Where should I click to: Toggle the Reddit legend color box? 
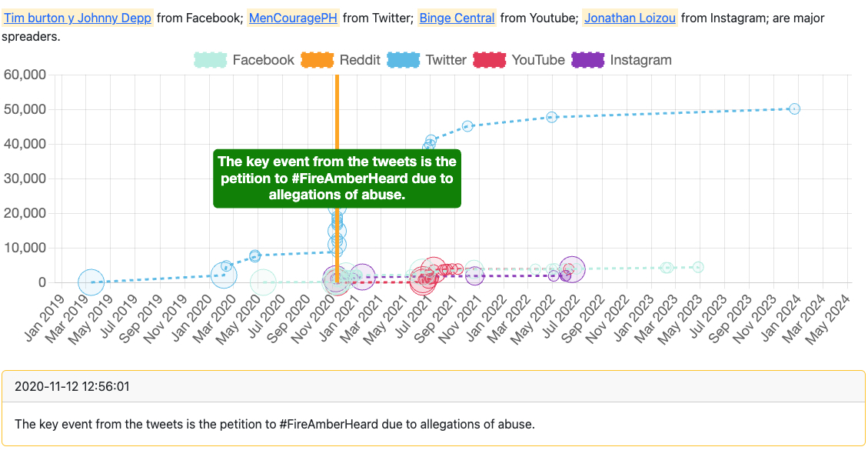pos(317,60)
